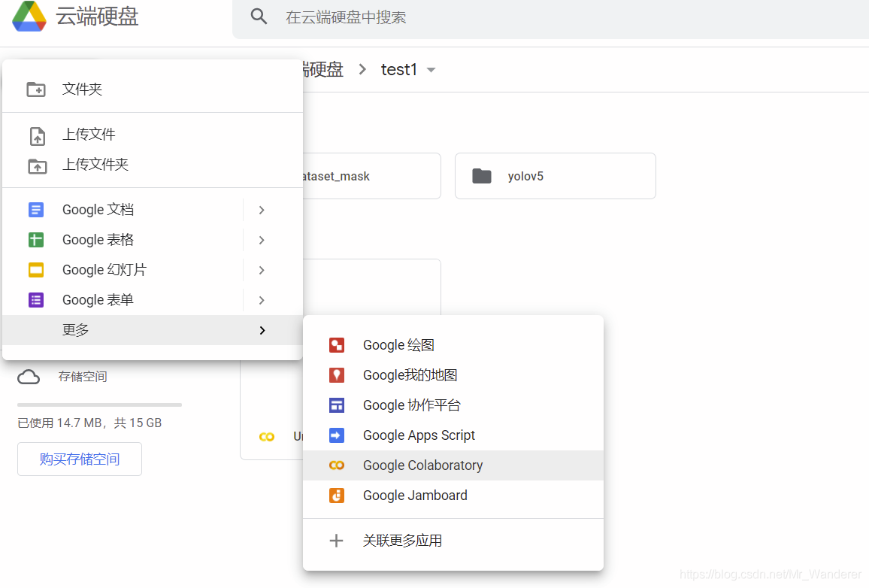Screen dimensions: 869x588
Task: Choose 上传文件夹 from the menu
Action: [x=153, y=165]
